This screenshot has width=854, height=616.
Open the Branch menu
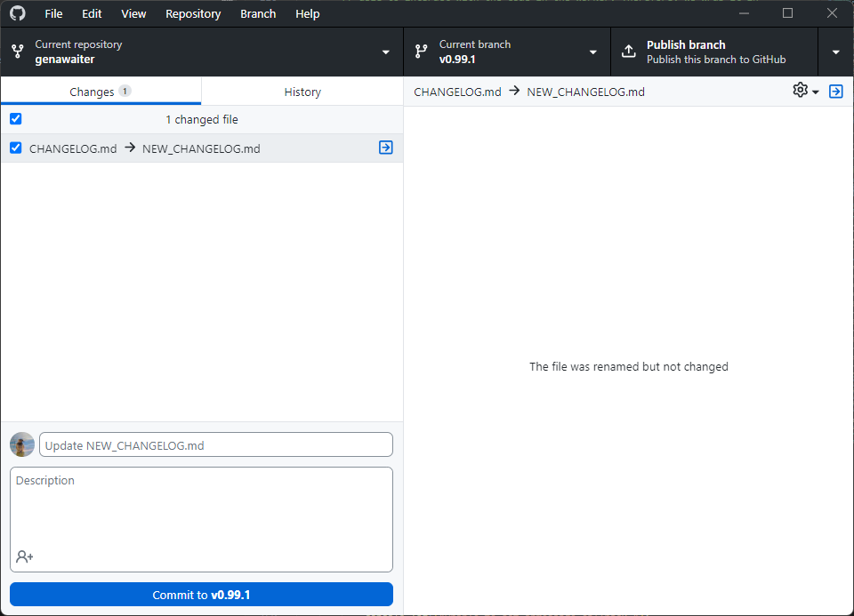pos(258,13)
